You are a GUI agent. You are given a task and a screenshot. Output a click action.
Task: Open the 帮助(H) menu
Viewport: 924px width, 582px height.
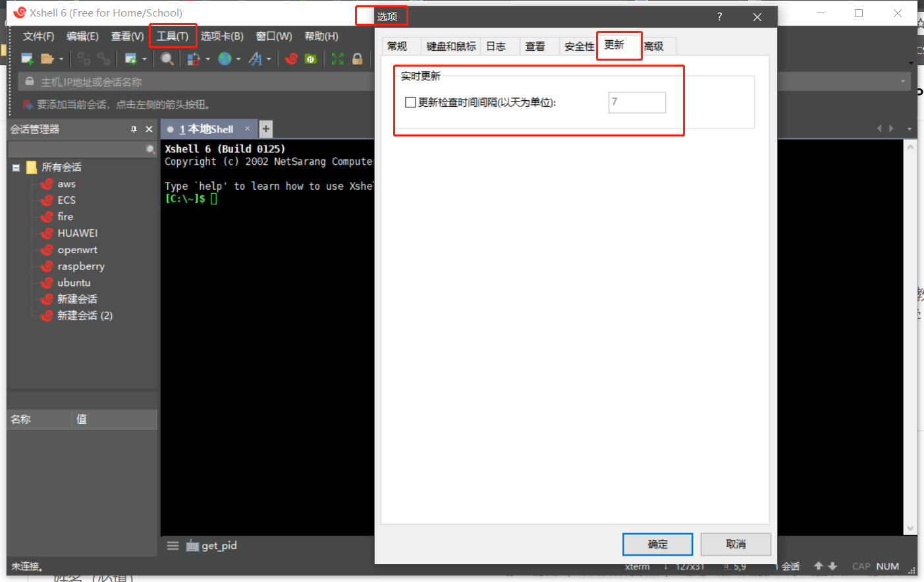pyautogui.click(x=321, y=36)
